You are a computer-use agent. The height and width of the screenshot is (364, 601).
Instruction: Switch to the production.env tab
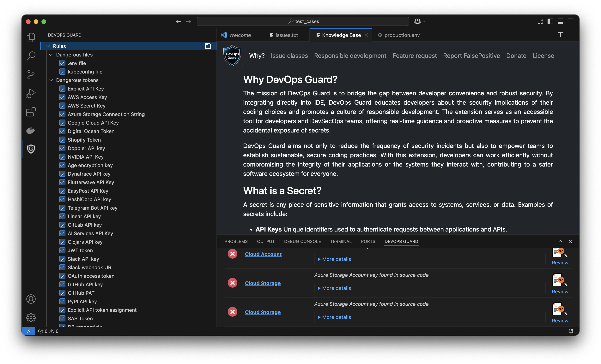point(402,35)
